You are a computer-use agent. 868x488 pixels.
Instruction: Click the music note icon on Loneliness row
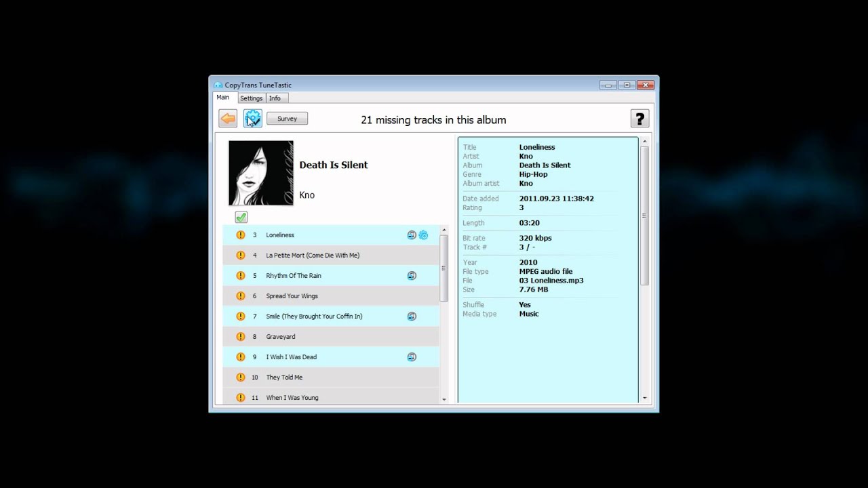(412, 235)
